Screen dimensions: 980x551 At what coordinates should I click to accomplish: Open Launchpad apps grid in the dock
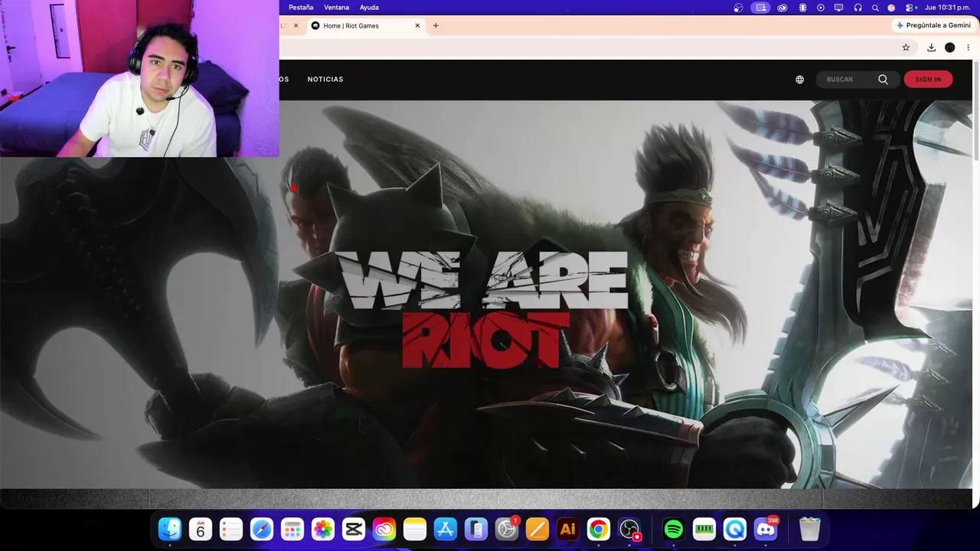pos(292,529)
